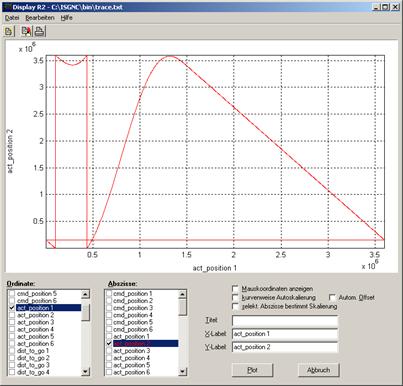Close the Display R2 window

point(395,7)
